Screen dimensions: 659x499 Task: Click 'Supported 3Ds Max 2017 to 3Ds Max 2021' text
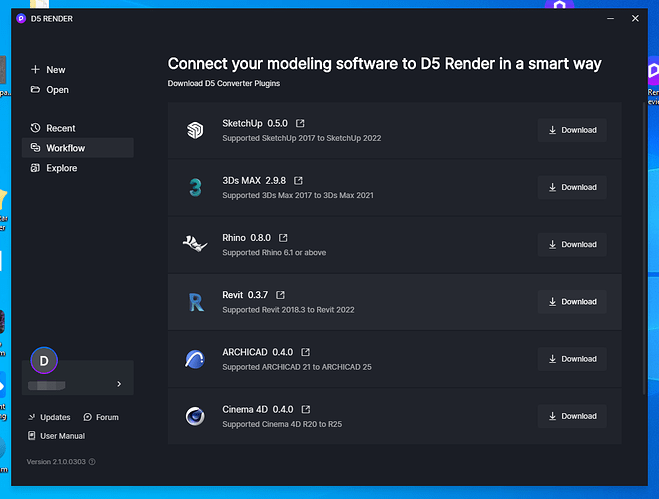[x=298, y=195]
